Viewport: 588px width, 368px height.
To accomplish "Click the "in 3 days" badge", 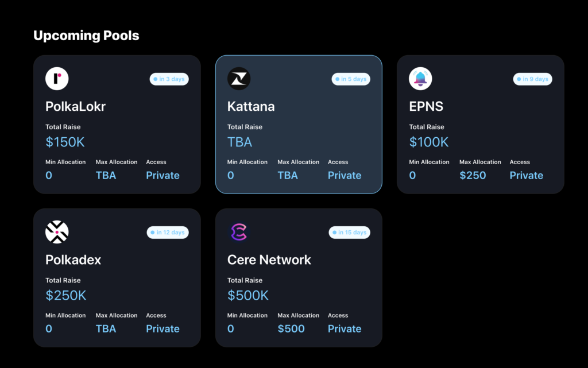I will click(169, 79).
